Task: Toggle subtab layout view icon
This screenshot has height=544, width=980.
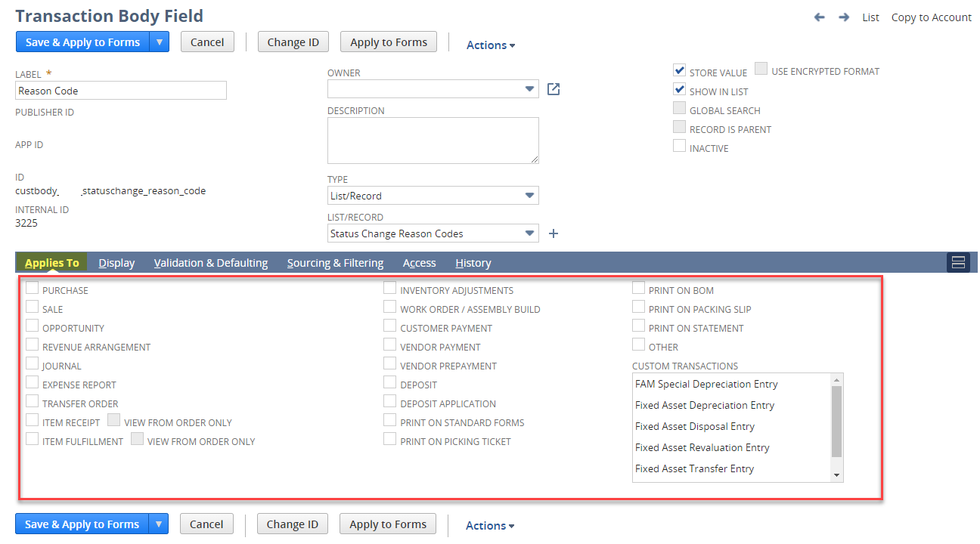Action: (x=958, y=262)
